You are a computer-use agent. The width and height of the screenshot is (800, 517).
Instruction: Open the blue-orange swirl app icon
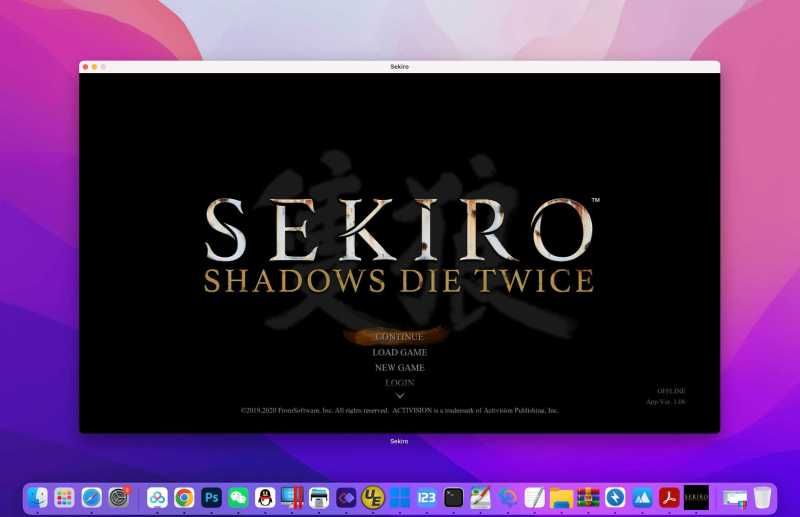tap(508, 498)
